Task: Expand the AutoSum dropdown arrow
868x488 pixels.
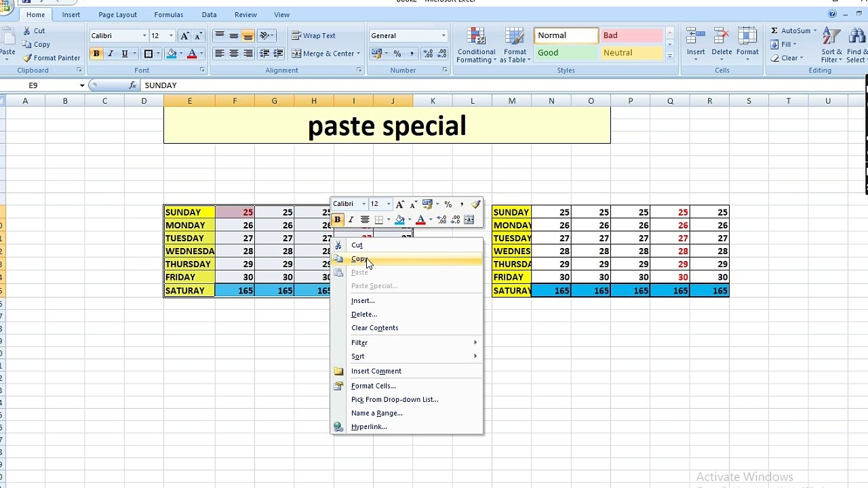Action: point(815,30)
